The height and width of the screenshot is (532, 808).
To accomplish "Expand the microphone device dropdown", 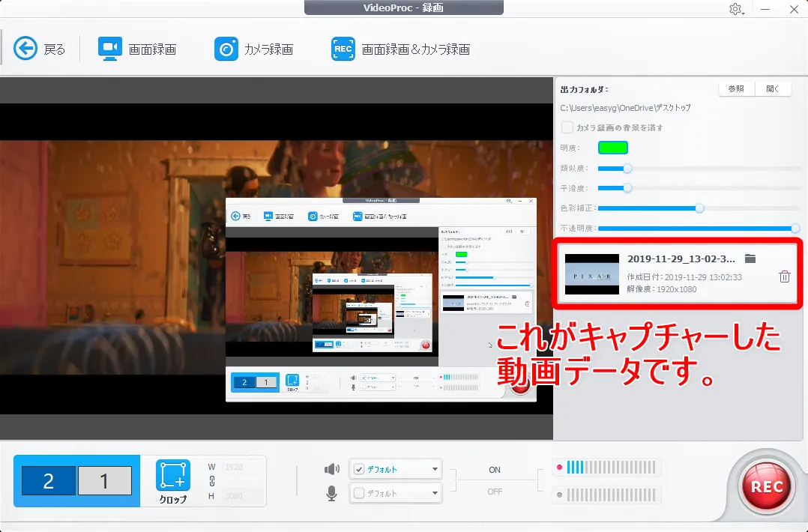I will pos(435,493).
